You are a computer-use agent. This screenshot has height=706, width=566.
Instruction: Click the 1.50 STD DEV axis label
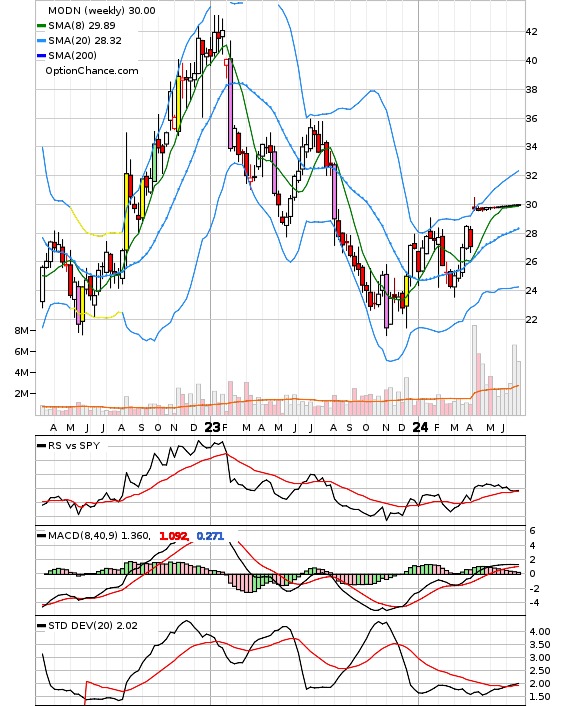[x=539, y=697]
